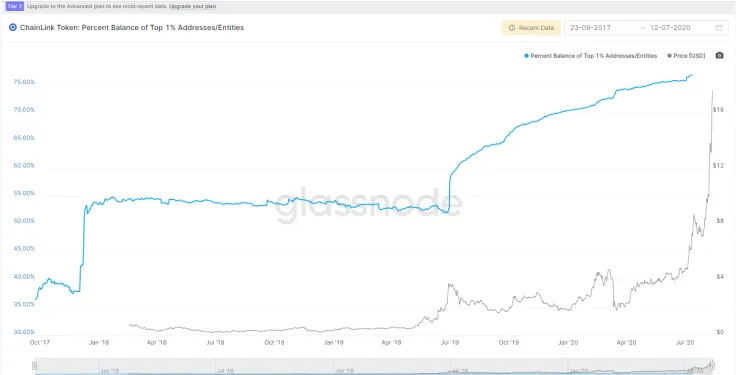Click the Apr '18 x-axis label
Screen dimensions: 736x375
(157, 343)
